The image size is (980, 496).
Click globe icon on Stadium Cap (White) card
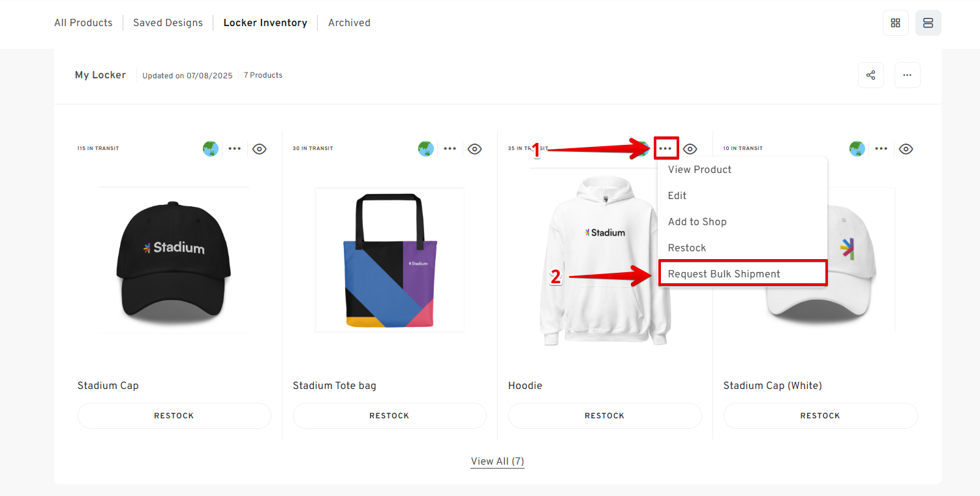pos(857,149)
